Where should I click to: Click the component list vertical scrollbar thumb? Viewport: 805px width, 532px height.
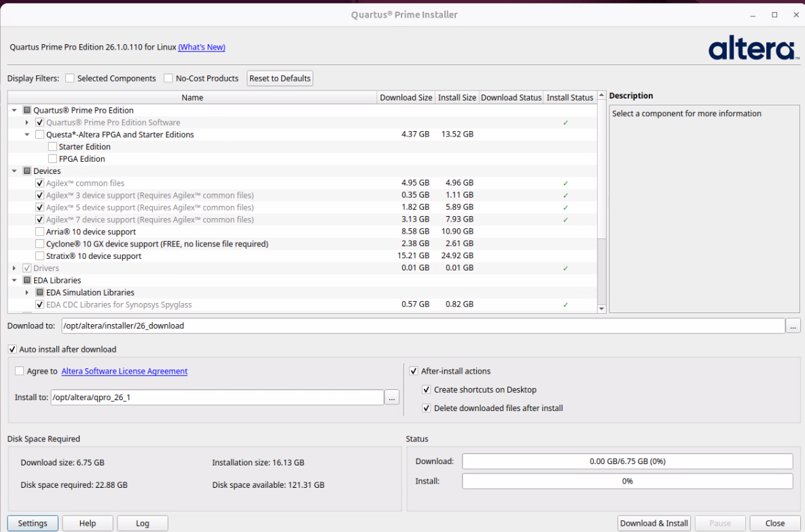[602, 169]
